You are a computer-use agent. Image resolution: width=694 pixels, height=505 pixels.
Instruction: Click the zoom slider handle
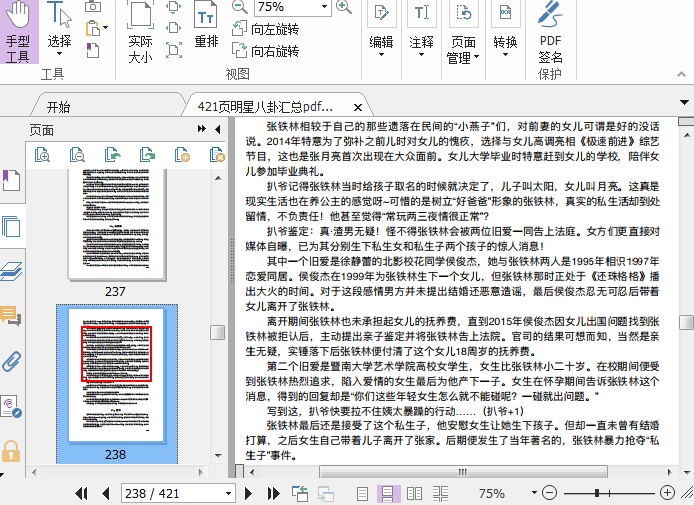tap(597, 493)
